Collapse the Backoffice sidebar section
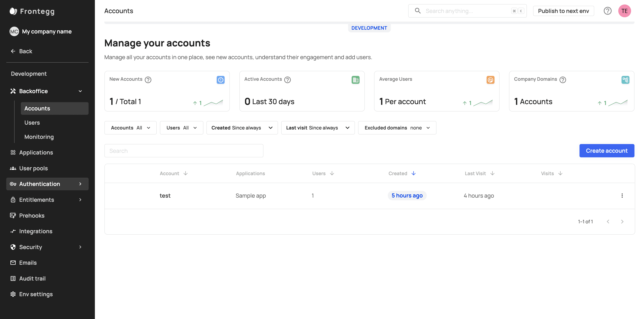Screen dimensions: 644x319 point(80,91)
